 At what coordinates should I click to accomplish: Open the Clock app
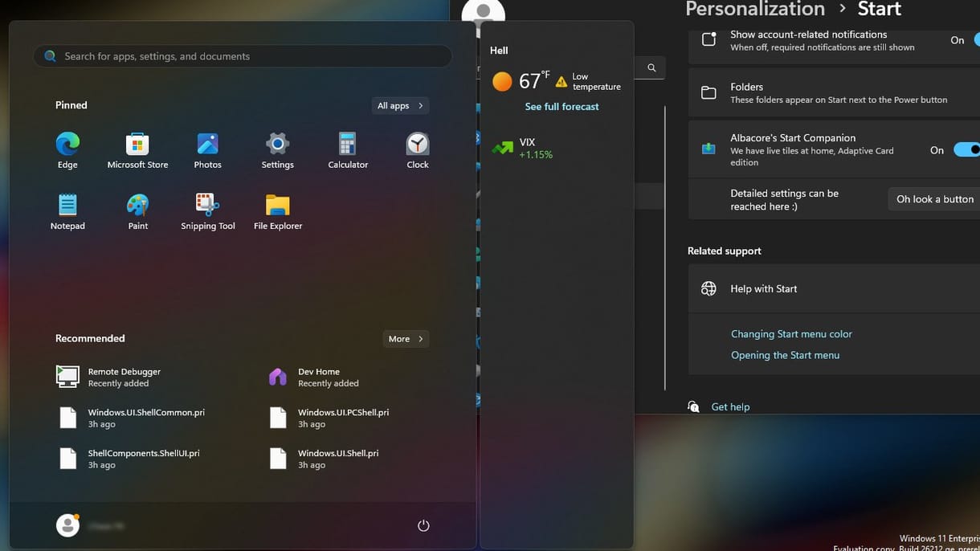tap(418, 150)
